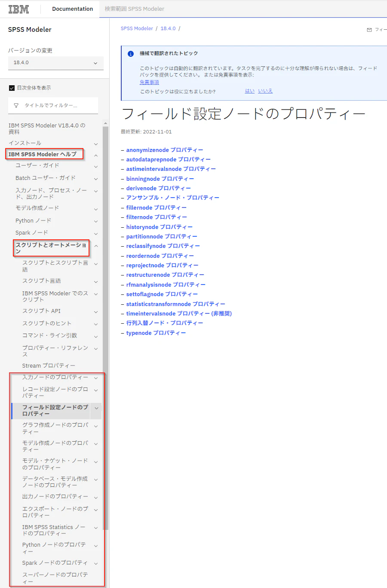Open IBM SPSS Modeler V18.4.0 の資料
The height and width of the screenshot is (588, 387).
coord(47,129)
